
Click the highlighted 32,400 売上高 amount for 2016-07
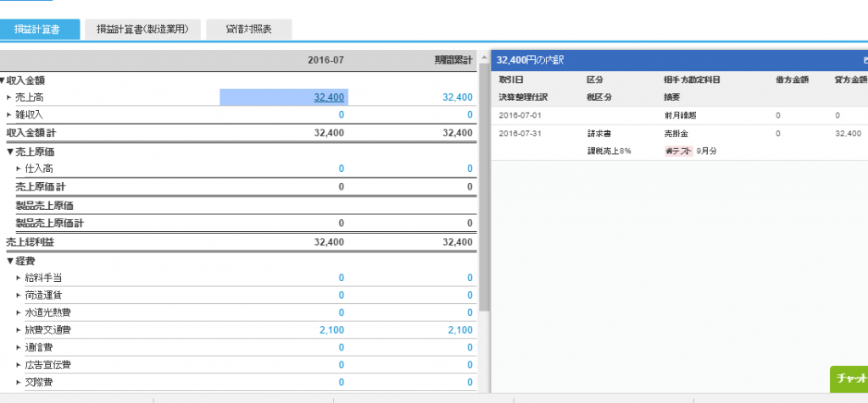(328, 97)
